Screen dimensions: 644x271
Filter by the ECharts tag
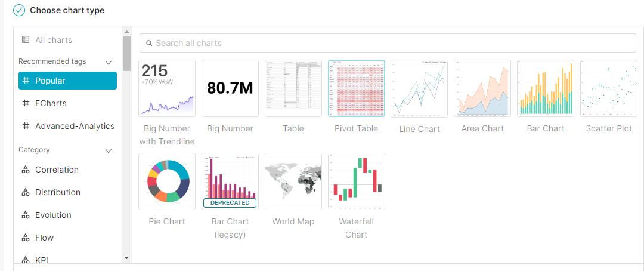point(51,103)
